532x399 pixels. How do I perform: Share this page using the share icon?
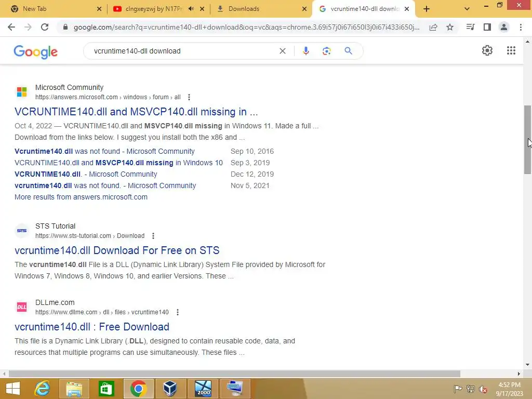(x=433, y=27)
